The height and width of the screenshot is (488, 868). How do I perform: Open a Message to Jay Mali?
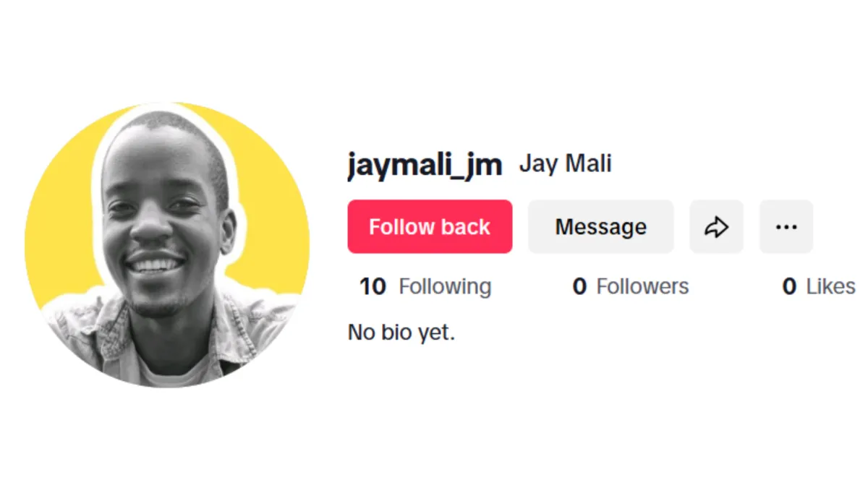[x=601, y=227]
